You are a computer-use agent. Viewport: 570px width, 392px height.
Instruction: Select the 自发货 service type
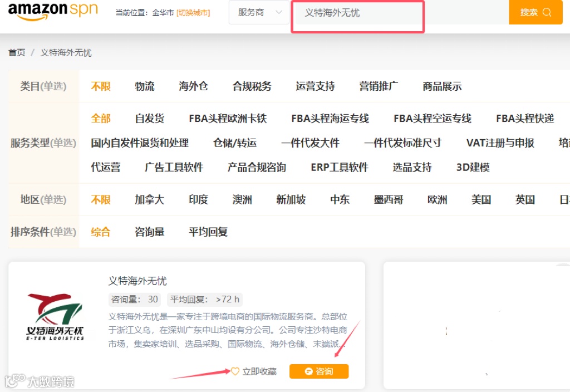tap(149, 119)
